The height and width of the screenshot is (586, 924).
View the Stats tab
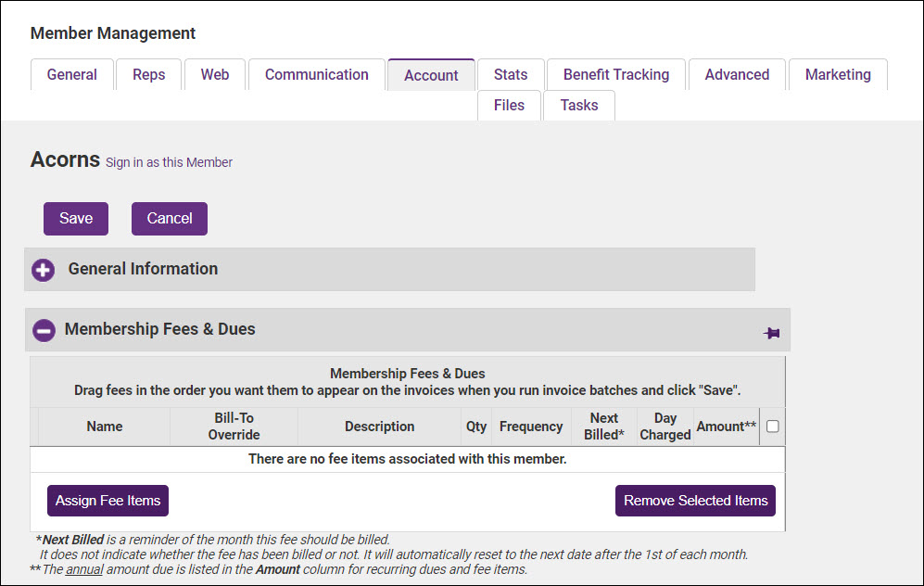click(x=510, y=75)
